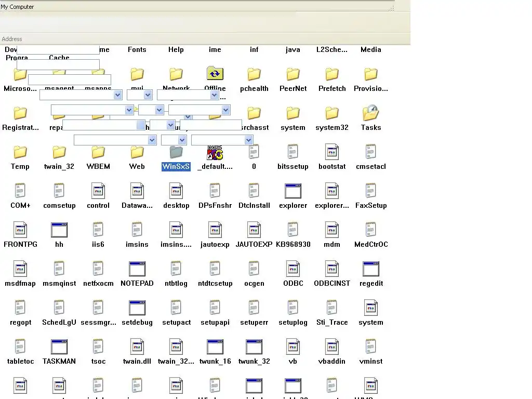
Task: Select the twunk_32 application icon
Action: [254, 347]
